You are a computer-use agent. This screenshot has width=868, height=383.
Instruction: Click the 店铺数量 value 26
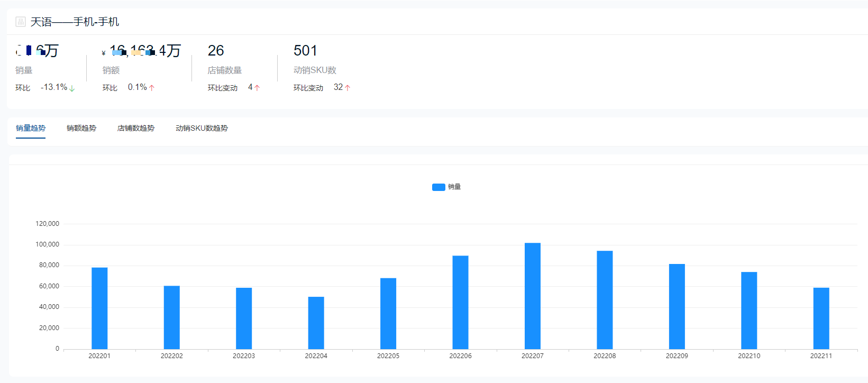click(216, 50)
